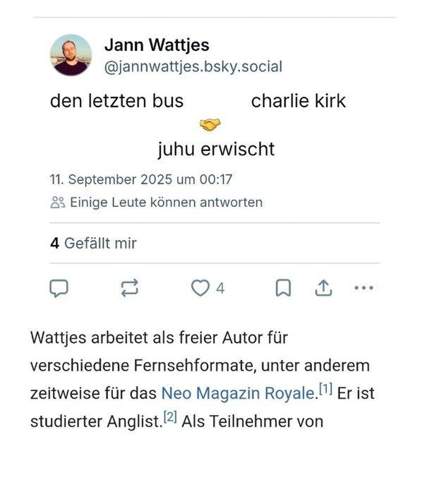Click the text charlie kirk in post
Screen dimensions: 429x480
click(298, 101)
